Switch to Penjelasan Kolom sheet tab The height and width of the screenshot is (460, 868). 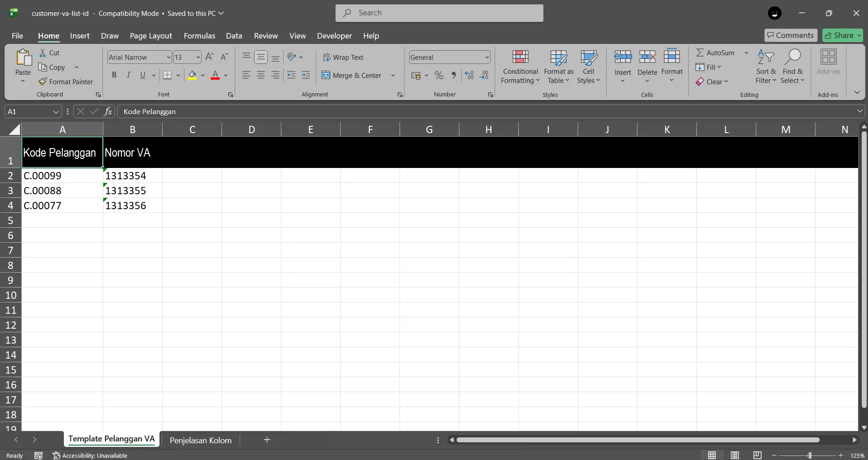200,440
